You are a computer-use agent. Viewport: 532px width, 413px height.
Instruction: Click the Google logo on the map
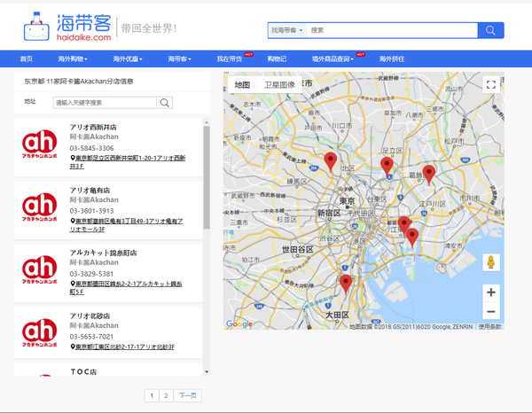tap(239, 324)
